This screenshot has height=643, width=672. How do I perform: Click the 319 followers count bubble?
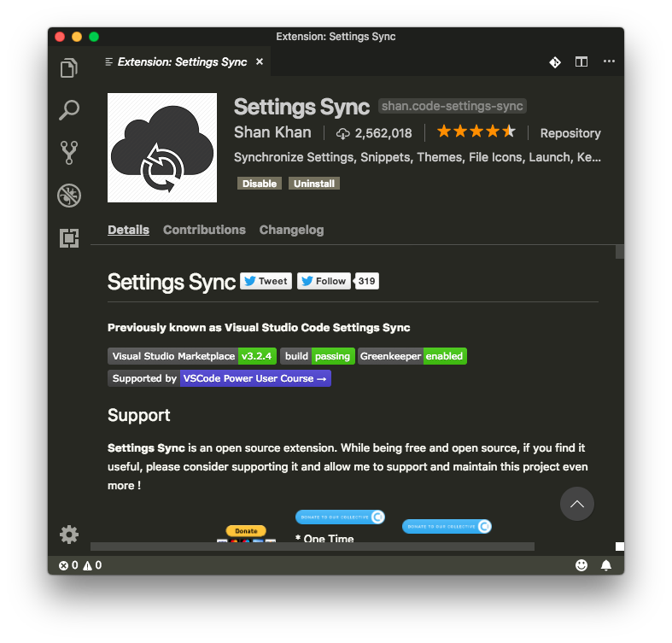tap(366, 281)
